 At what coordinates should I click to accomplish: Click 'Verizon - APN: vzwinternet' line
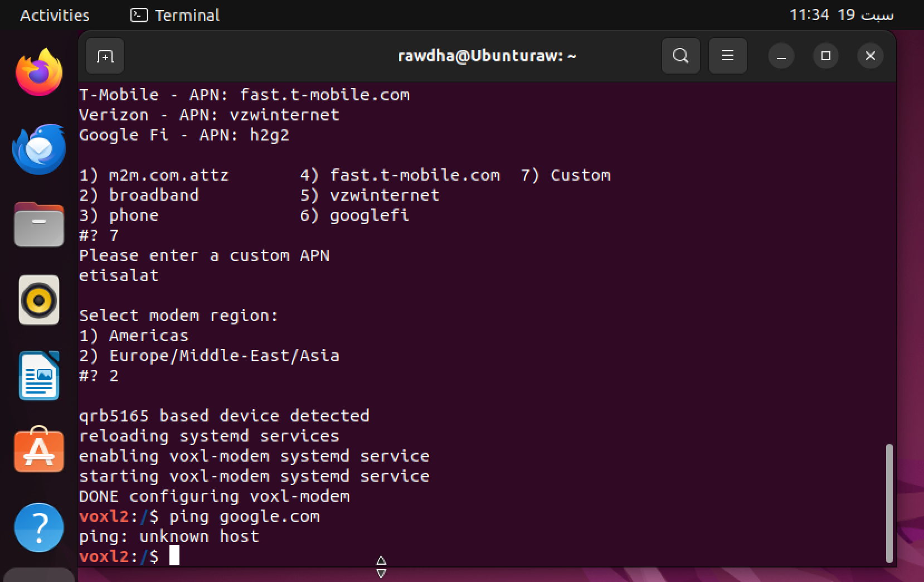click(x=209, y=115)
